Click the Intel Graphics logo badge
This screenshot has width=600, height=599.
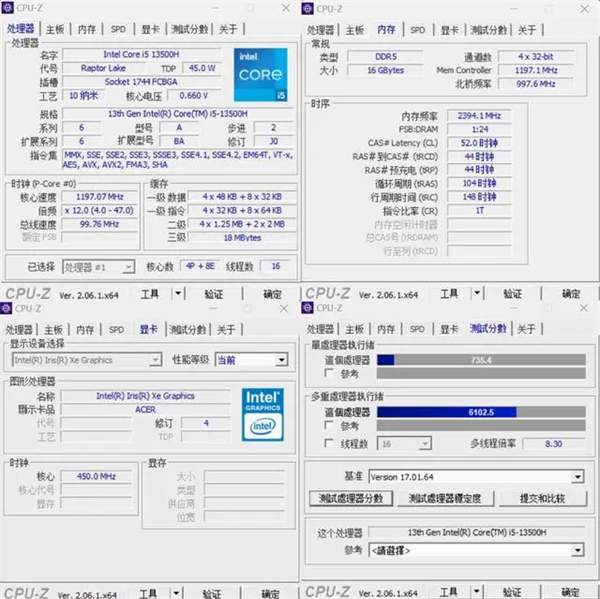click(262, 415)
